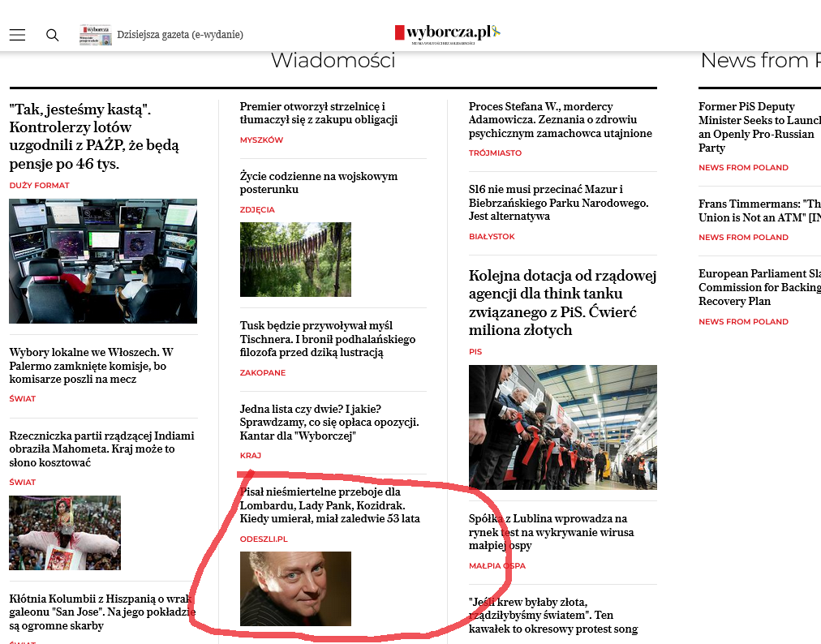Open Dzisiejsza gazeta (e-wydanie) link
This screenshot has width=821, height=644.
(180, 35)
